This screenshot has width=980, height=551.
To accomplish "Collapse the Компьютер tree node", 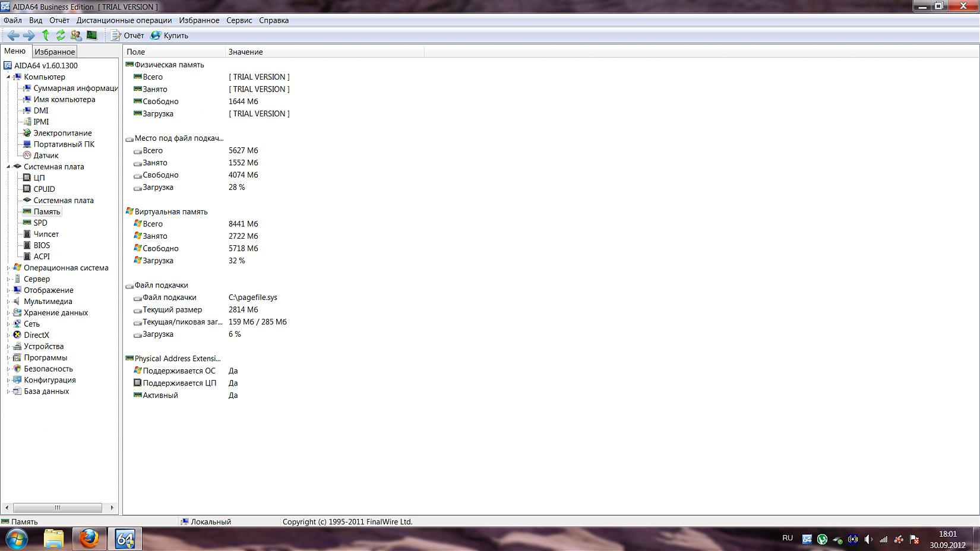I will click(x=8, y=77).
